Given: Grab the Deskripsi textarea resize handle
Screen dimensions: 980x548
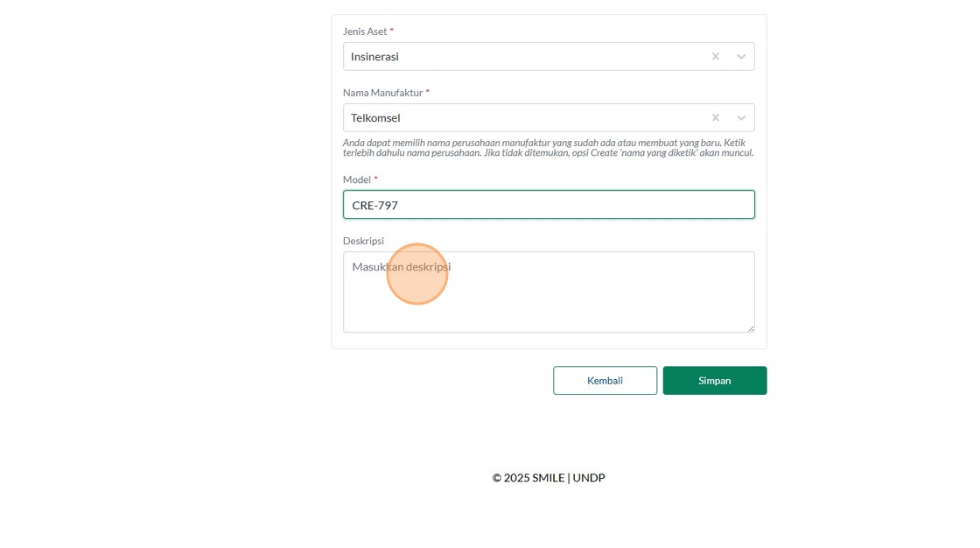Looking at the screenshot, I should pos(750,327).
